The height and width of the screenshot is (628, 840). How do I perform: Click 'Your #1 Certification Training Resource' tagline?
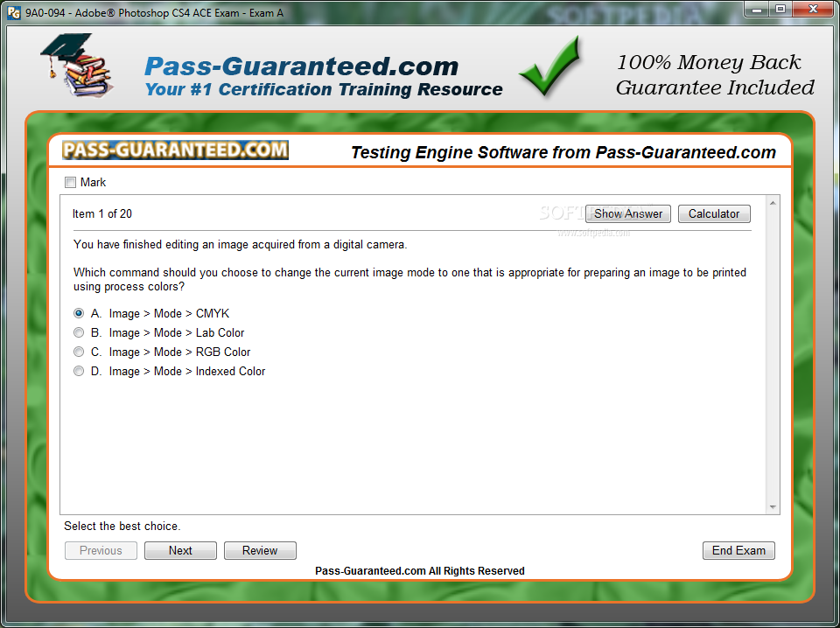click(324, 89)
